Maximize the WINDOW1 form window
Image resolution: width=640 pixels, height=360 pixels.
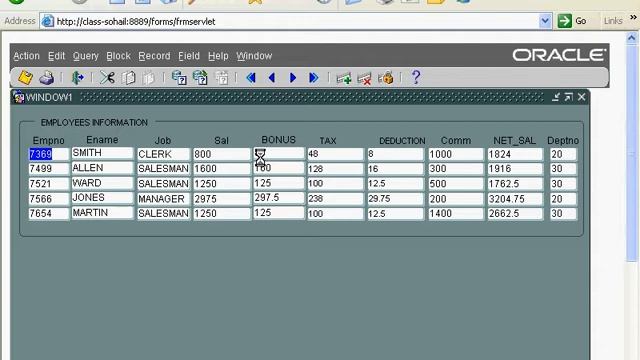click(x=569, y=97)
